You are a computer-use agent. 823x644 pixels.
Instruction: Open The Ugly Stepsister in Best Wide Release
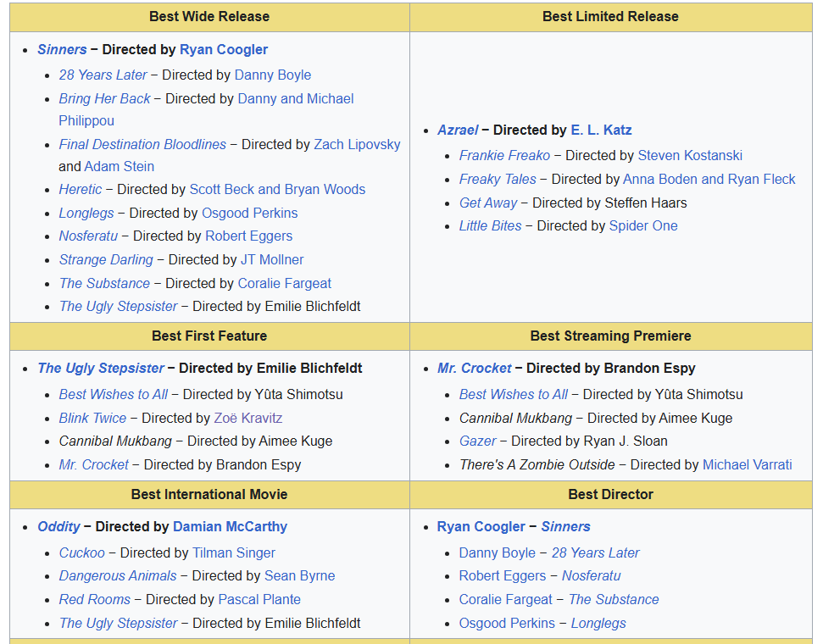pyautogui.click(x=118, y=307)
